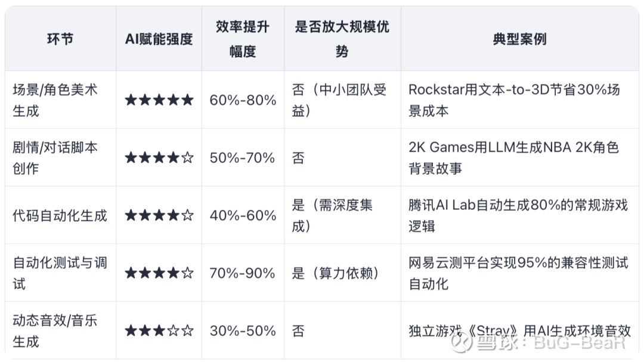Image resolution: width=644 pixels, height=362 pixels.
Task: Select the AI赋能强度 column header
Action: [x=159, y=39]
